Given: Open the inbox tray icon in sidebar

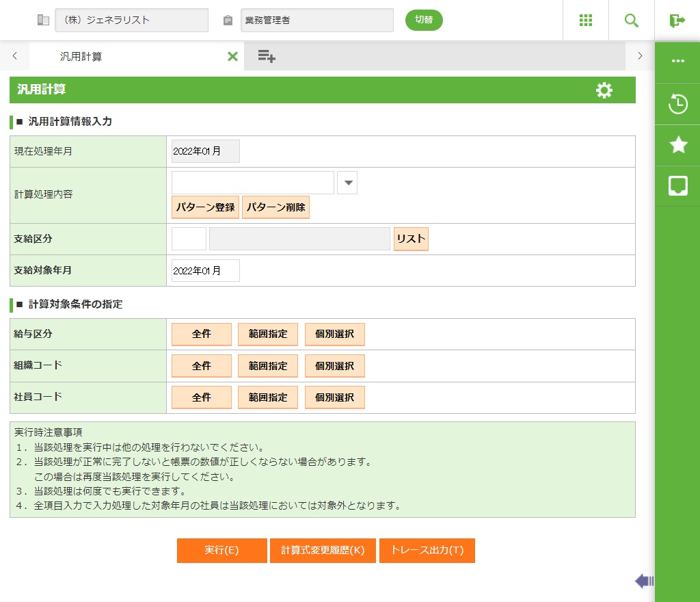Looking at the screenshot, I should point(677,185).
